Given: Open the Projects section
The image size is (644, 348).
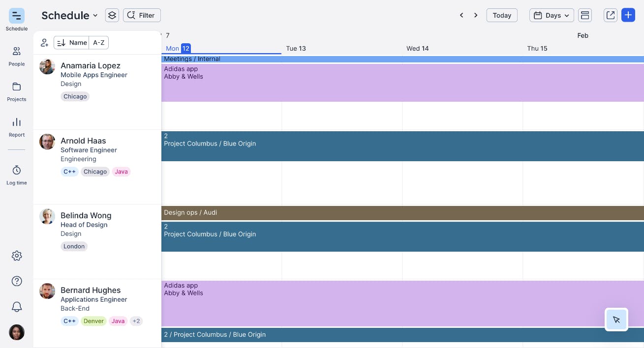Looking at the screenshot, I should click(x=16, y=90).
